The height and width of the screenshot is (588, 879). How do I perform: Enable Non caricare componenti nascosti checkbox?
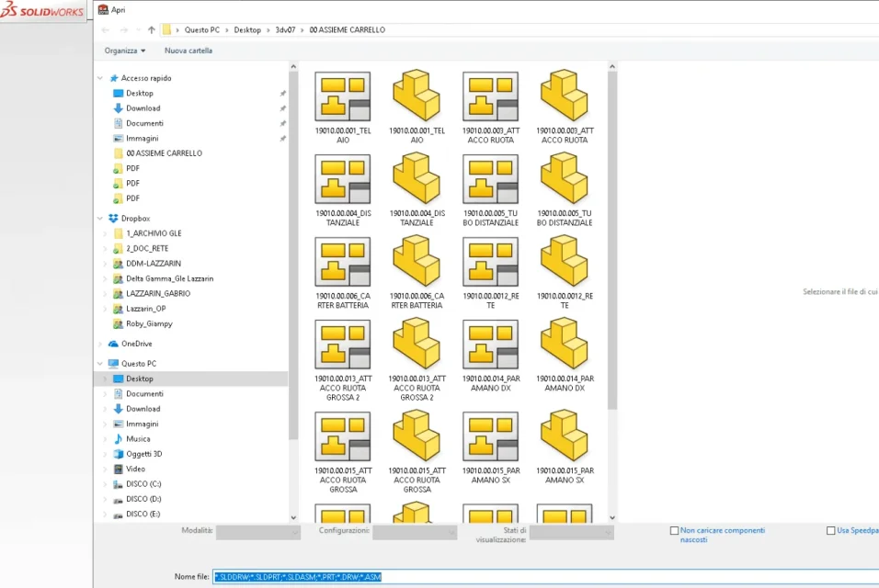pos(674,530)
